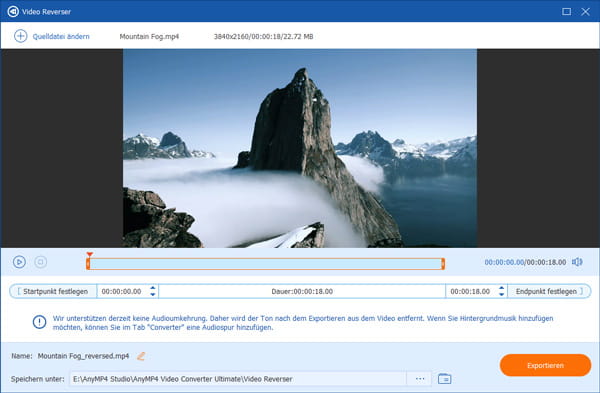Maximize the Video Reverser window
Screen dimensions: 600x393
tap(566, 11)
